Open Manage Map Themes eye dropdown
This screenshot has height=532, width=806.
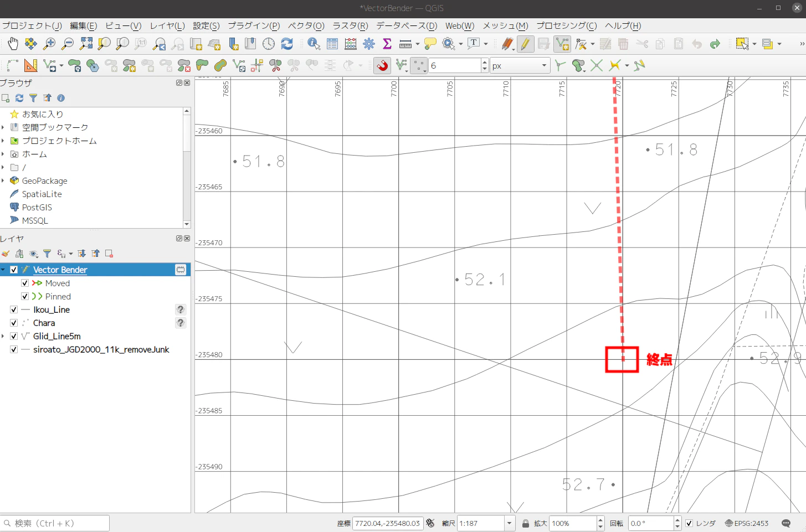[35, 254]
